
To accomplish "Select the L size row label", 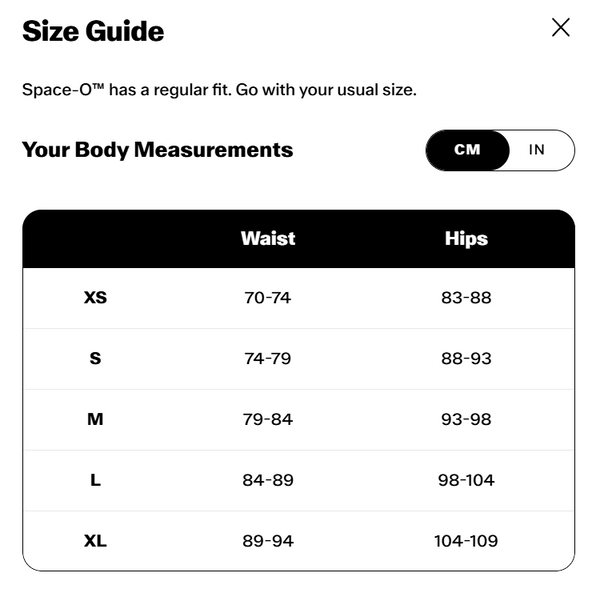I will pos(95,480).
